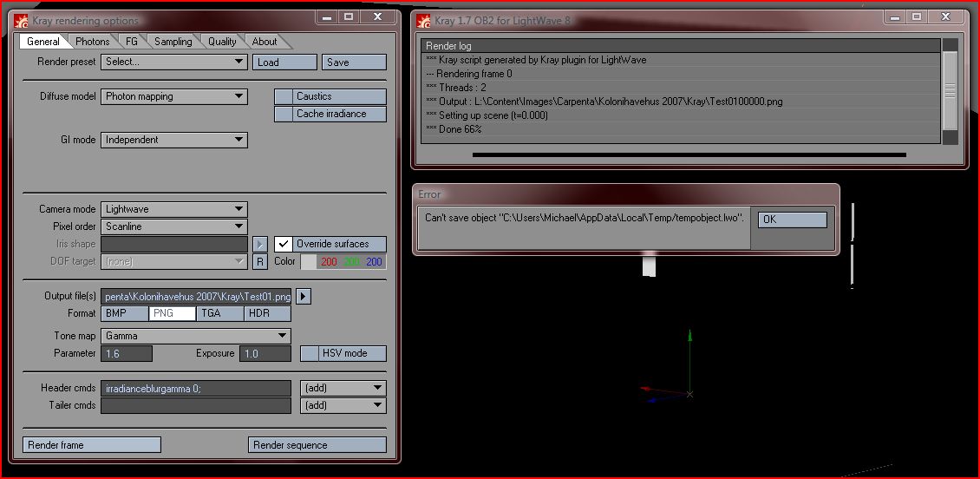Click the Kray 1.7 window title icon

click(x=424, y=21)
